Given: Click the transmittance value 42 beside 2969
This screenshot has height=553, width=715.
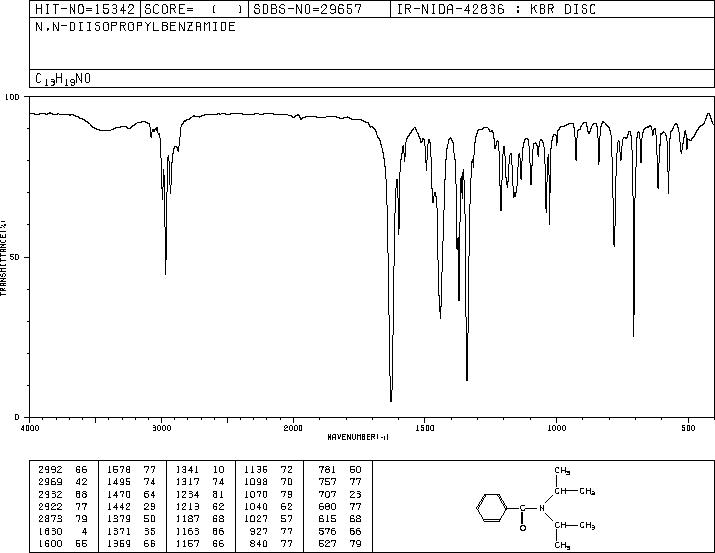Looking at the screenshot, I should coord(81,482).
